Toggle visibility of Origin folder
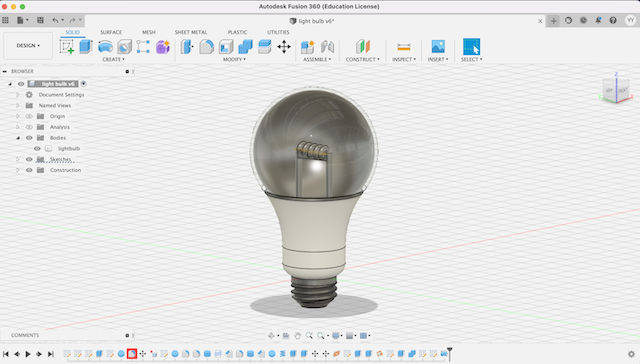Image resolution: width=640 pixels, height=364 pixels. click(29, 116)
